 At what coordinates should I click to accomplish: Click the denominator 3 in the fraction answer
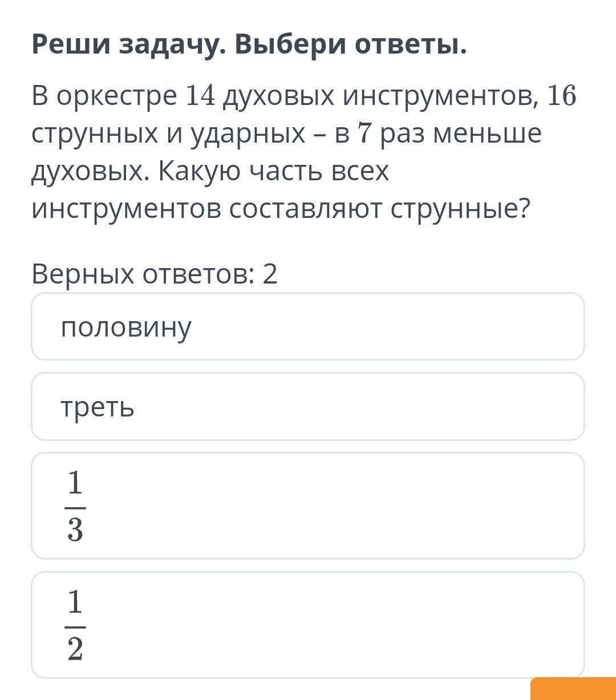click(x=75, y=531)
